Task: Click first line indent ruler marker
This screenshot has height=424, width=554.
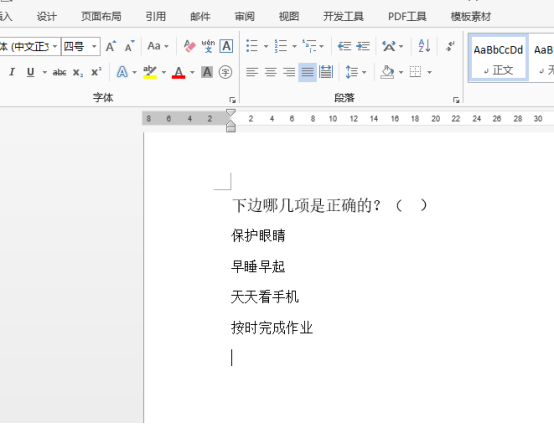Action: coord(231,113)
